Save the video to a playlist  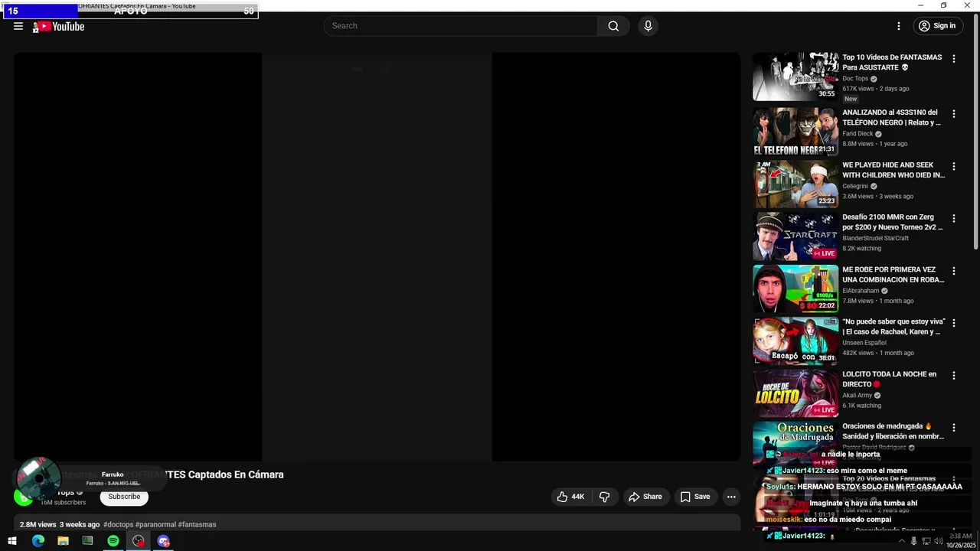pyautogui.click(x=695, y=497)
